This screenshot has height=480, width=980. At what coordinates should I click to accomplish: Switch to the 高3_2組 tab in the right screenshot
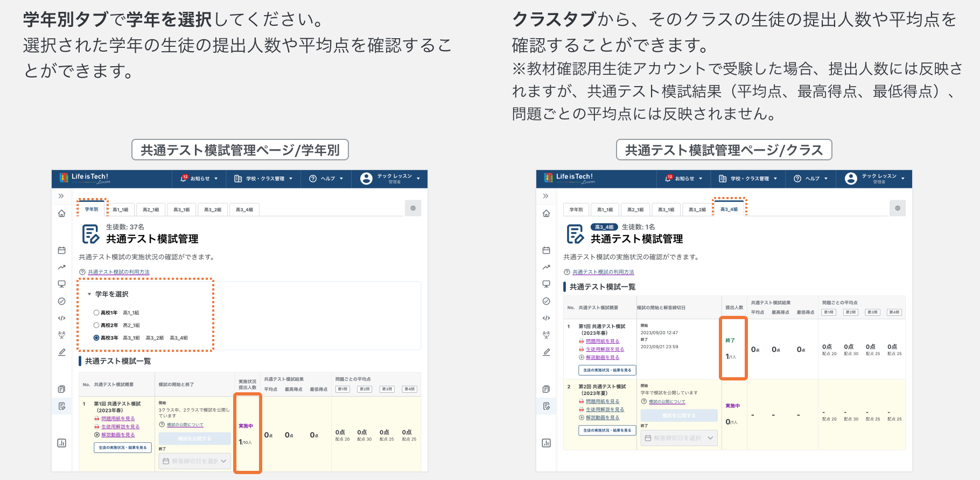pos(697,210)
